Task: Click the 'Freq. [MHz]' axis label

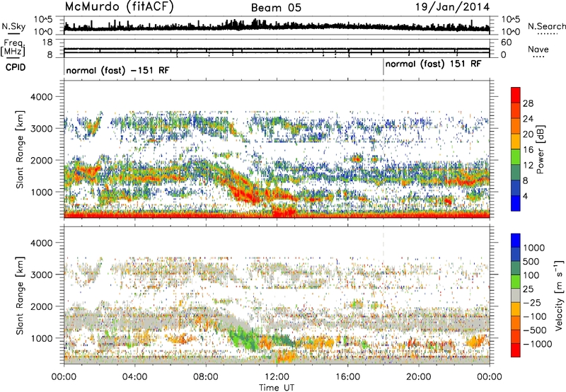Action: pyautogui.click(x=13, y=47)
